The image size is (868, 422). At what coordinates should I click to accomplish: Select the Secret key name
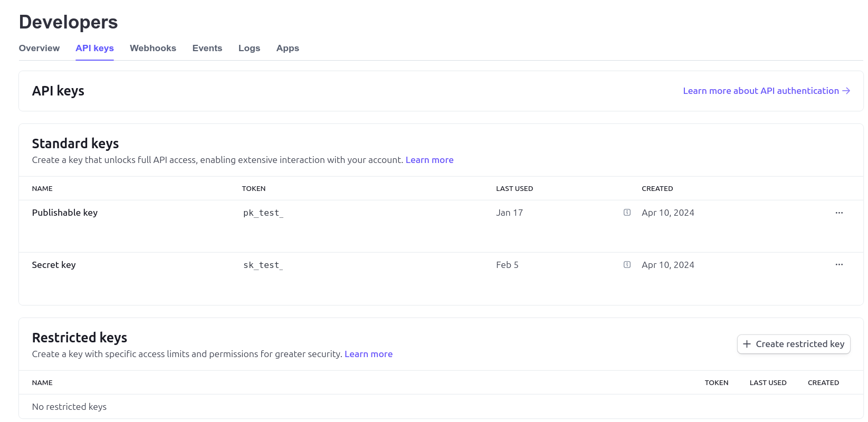click(53, 265)
